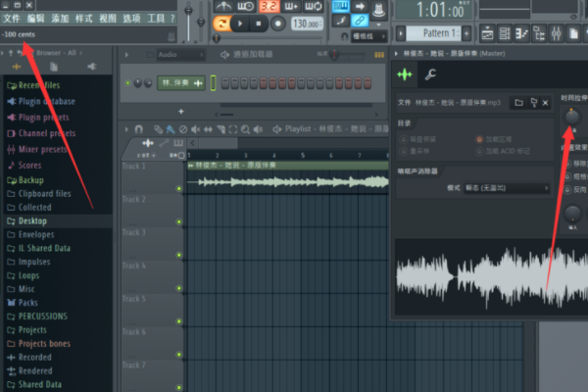Select the playlist select tool
The width and height of the screenshot is (588, 392).
tap(233, 129)
